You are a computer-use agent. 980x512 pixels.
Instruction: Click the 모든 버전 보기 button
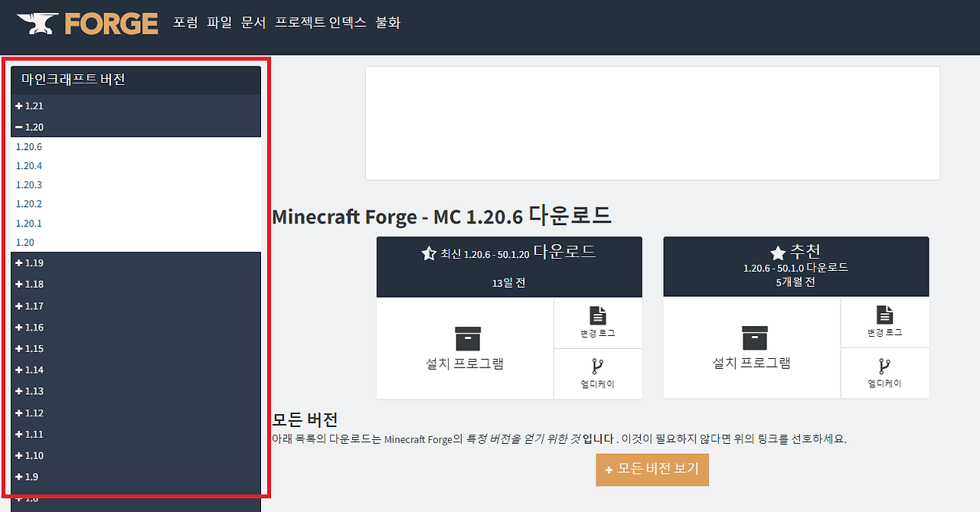point(652,469)
